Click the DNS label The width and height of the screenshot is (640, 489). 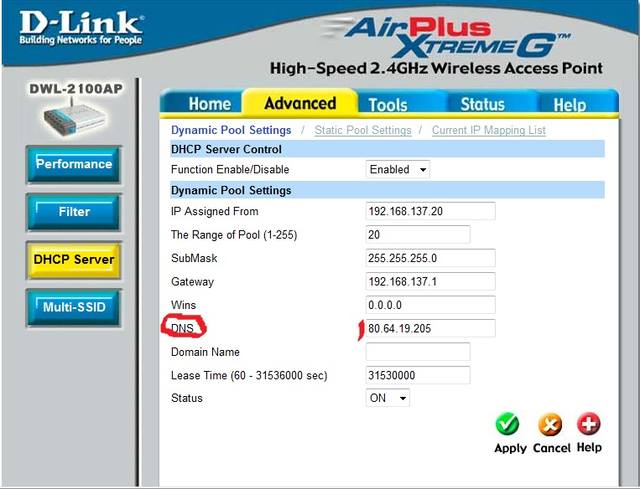click(182, 329)
